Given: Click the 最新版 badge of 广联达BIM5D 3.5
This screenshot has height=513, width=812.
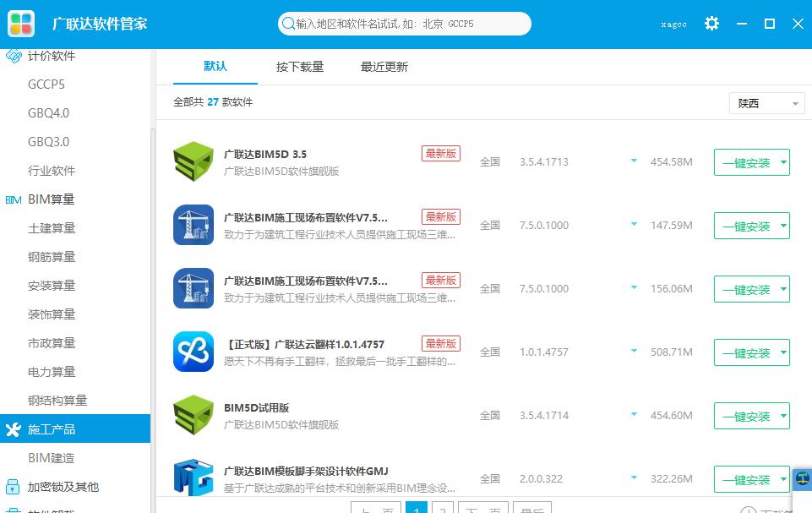Looking at the screenshot, I should pos(441,153).
